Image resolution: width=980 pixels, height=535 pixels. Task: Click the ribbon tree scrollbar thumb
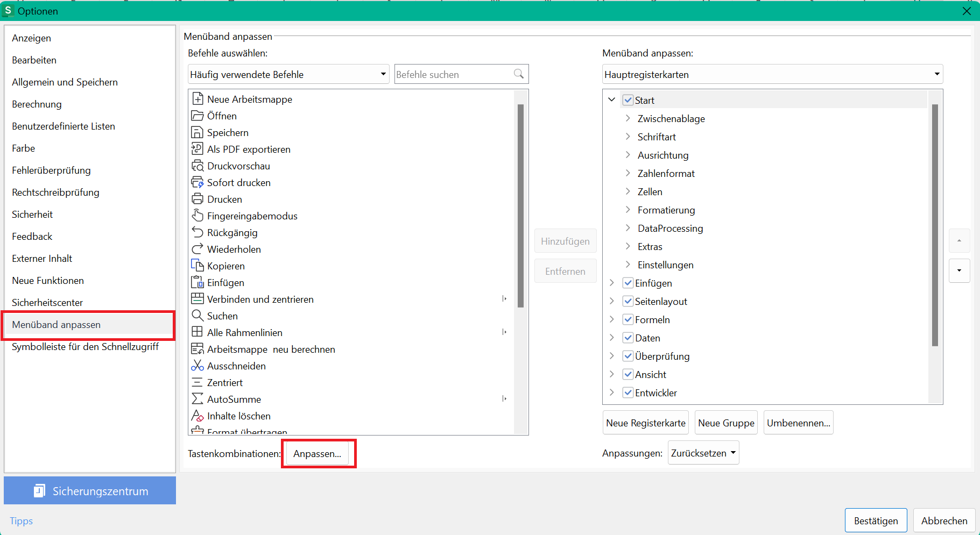pyautogui.click(x=935, y=225)
